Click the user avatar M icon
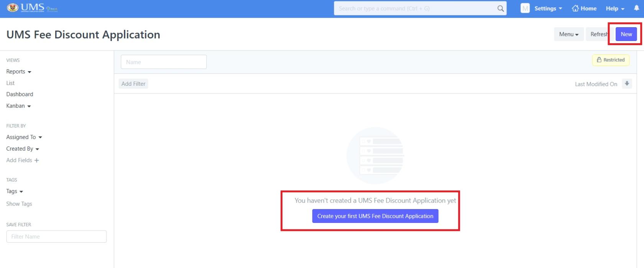Viewport: 644px width, 268px height. 525,8
